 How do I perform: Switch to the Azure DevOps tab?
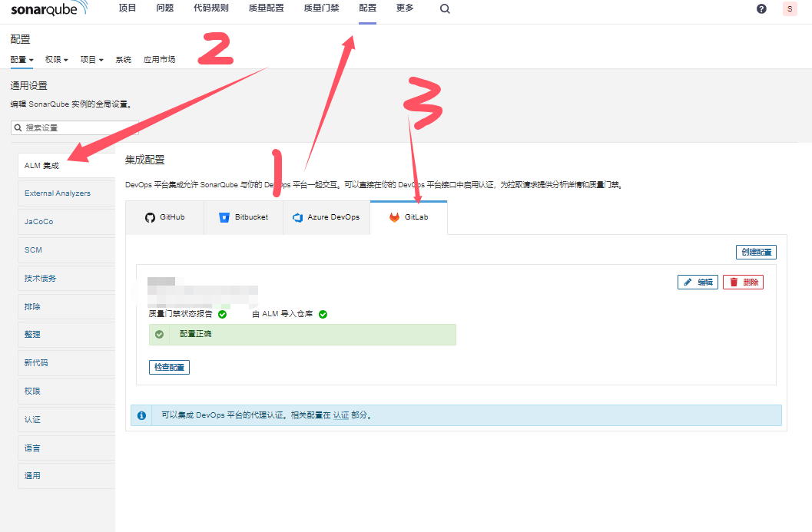click(x=326, y=217)
